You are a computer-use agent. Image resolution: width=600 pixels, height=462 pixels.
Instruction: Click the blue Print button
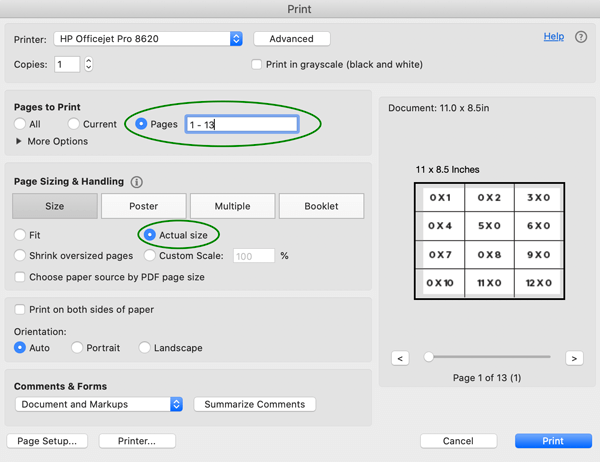(553, 441)
